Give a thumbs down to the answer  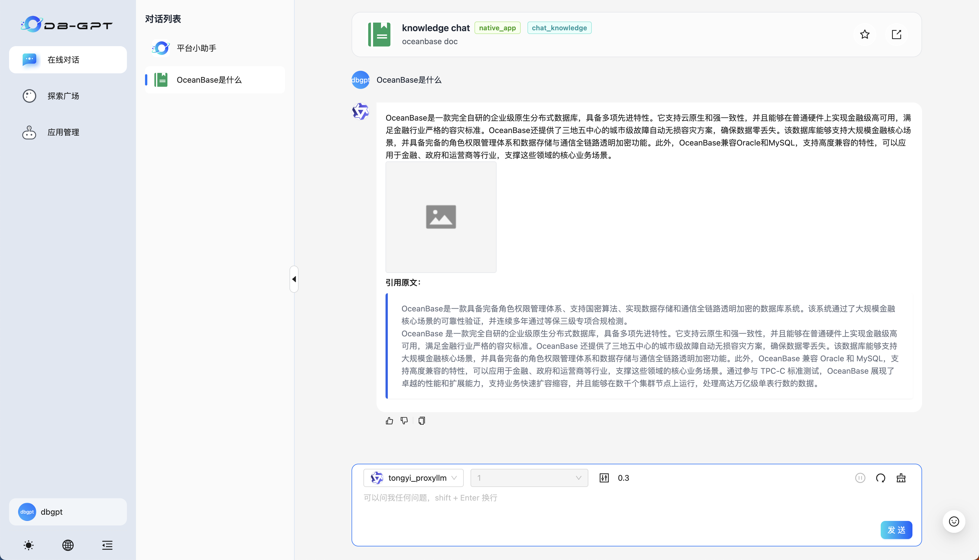pos(404,420)
